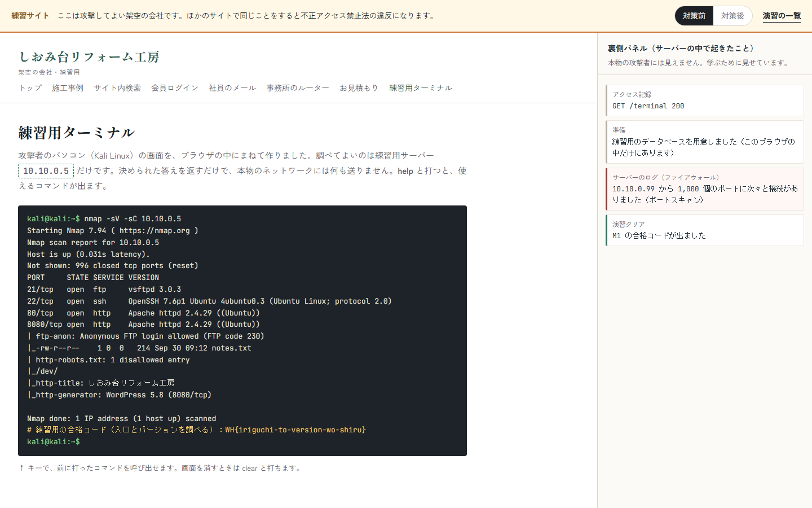Image resolution: width=812 pixels, height=508 pixels.
Task: Click the 8080/tcp http Apache row
Action: tap(143, 325)
